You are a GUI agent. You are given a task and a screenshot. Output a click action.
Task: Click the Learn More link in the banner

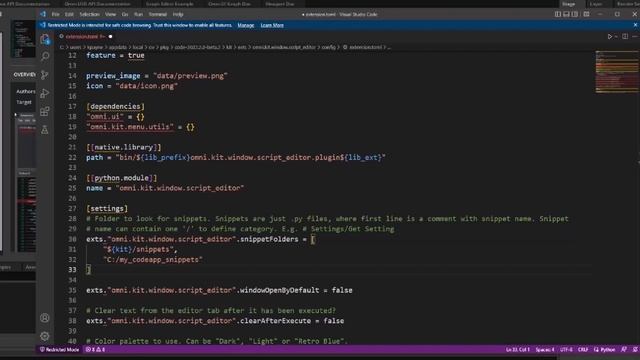(x=272, y=25)
